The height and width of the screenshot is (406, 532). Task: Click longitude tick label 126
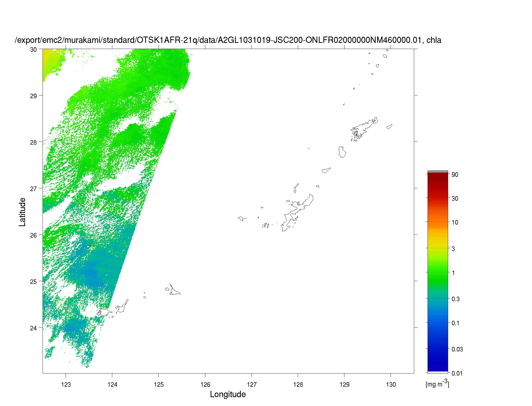(205, 384)
